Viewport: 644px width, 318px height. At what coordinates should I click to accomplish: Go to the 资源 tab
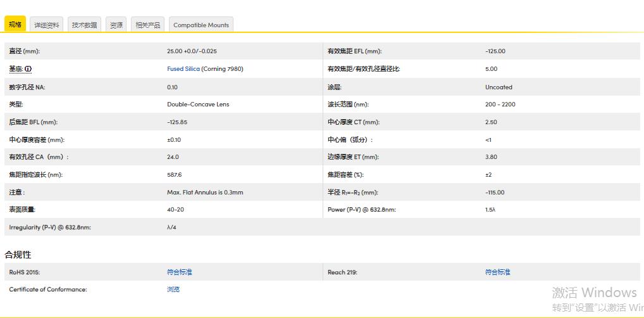pos(116,25)
